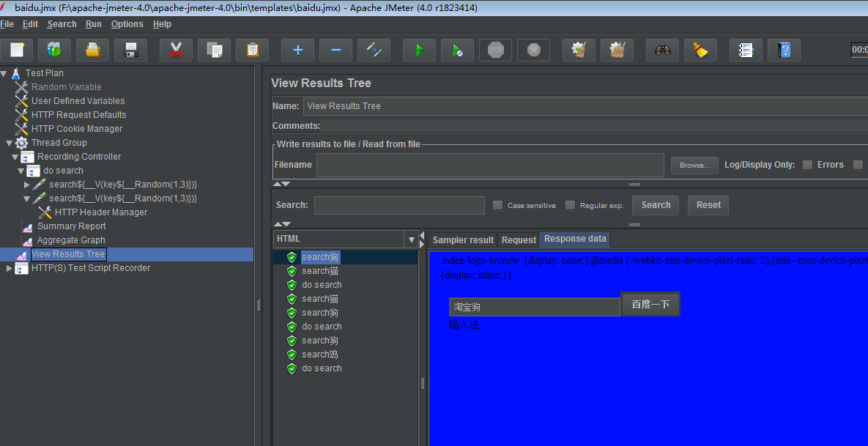The width and height of the screenshot is (868, 446).
Task: Click the Cut scissors icon
Action: click(176, 51)
